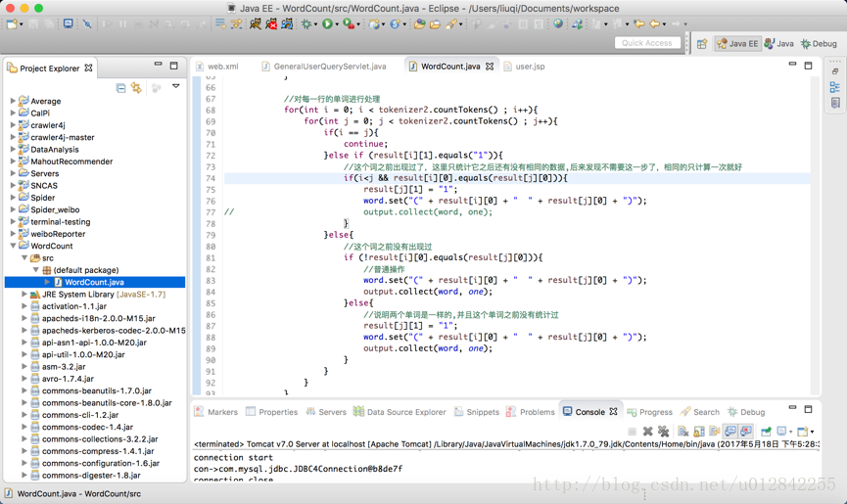This screenshot has height=504, width=847.
Task: Switch to the web.xml editor tab
Action: [217, 67]
